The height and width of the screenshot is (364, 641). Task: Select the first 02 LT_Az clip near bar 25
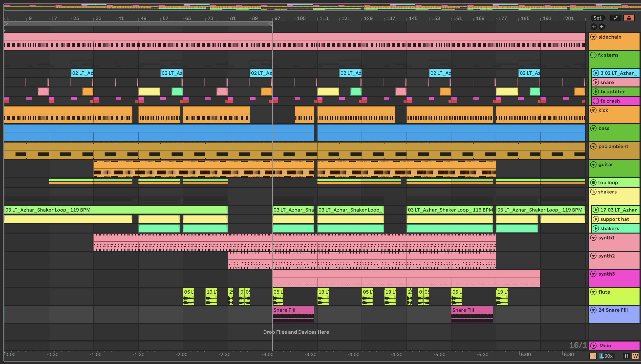click(82, 73)
